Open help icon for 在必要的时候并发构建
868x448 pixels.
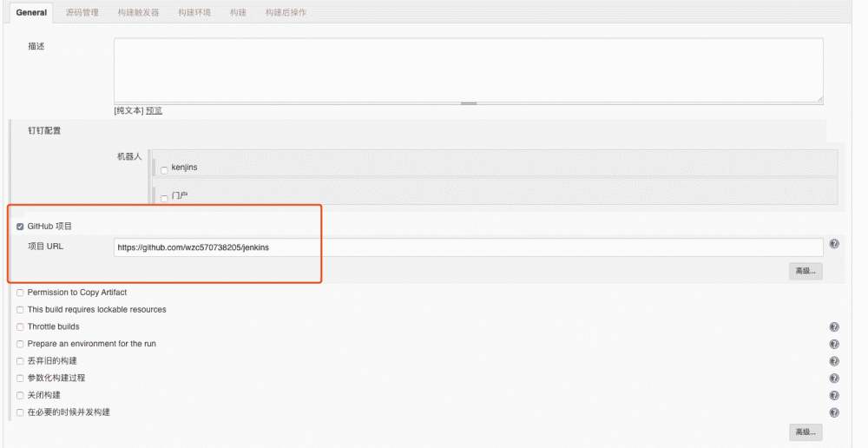point(834,412)
